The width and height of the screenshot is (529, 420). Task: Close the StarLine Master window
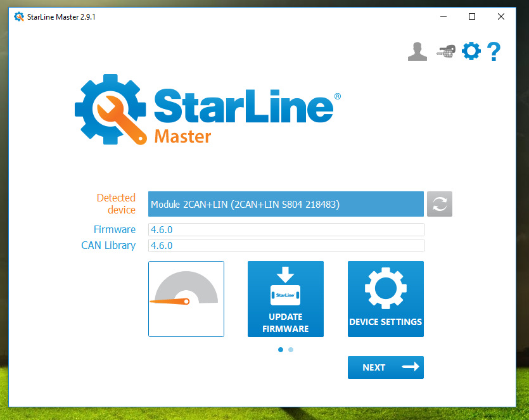[x=501, y=16]
